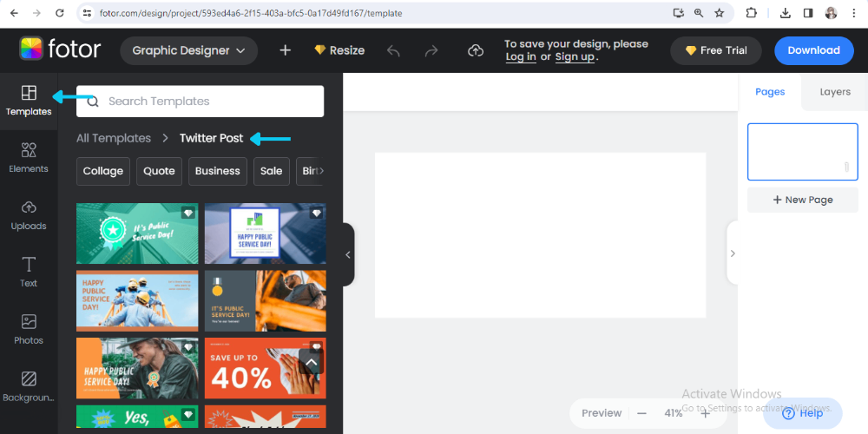Image resolution: width=868 pixels, height=434 pixels.
Task: Switch to the Pages tab
Action: click(770, 92)
